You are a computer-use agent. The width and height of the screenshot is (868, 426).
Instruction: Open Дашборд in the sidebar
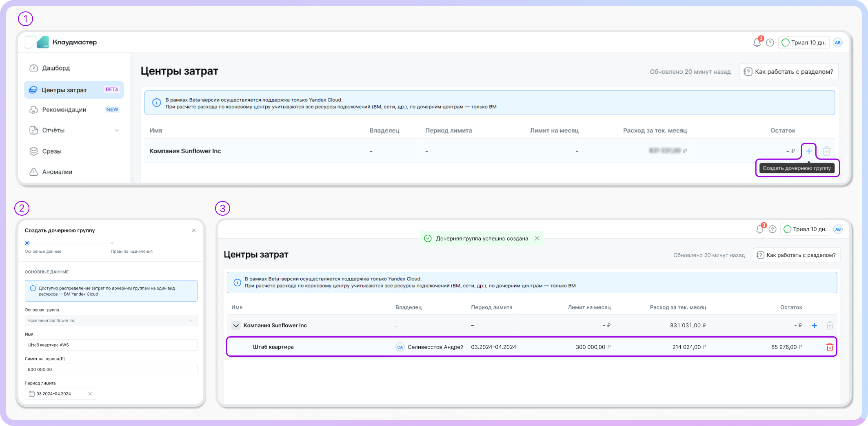(x=56, y=68)
